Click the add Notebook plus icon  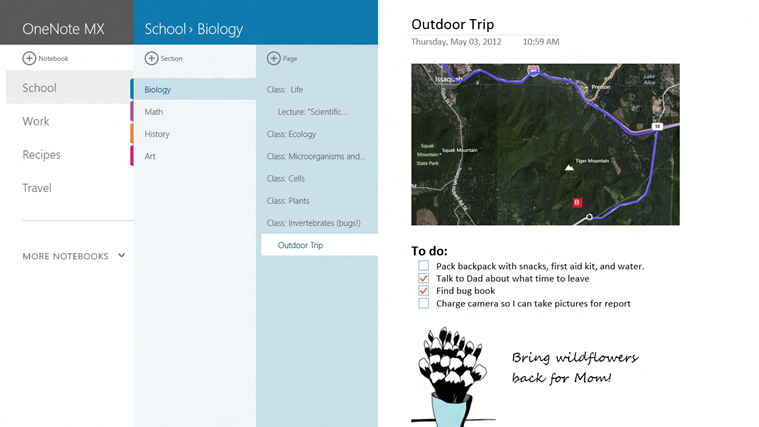[x=29, y=59]
